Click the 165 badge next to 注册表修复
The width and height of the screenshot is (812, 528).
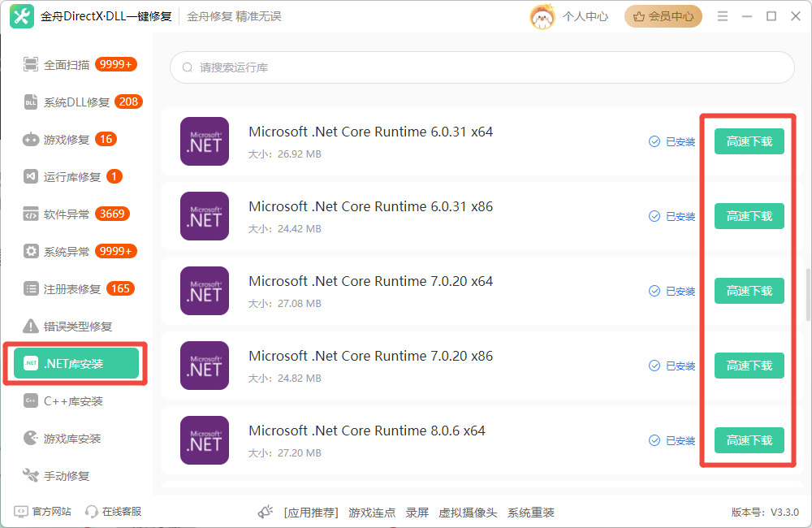pyautogui.click(x=121, y=288)
